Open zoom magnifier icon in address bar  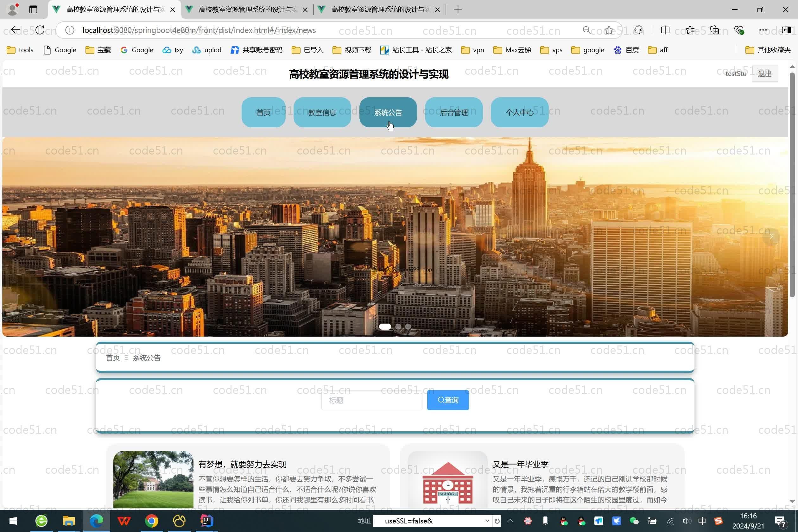click(x=586, y=30)
